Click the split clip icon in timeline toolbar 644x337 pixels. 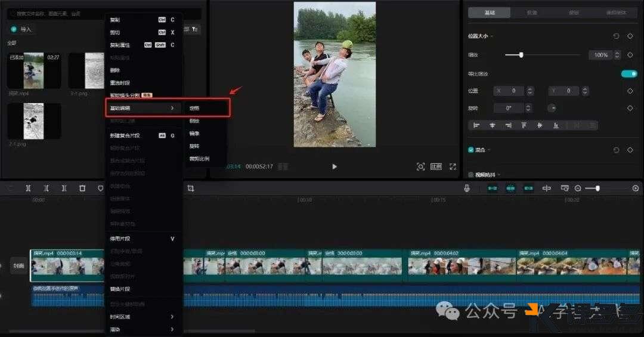(x=28, y=188)
